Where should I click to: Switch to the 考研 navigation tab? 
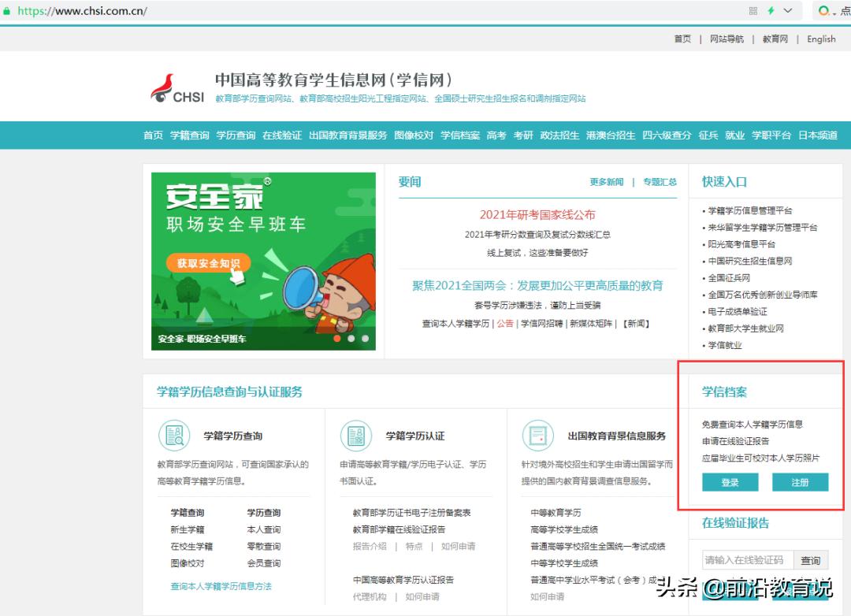pos(525,135)
